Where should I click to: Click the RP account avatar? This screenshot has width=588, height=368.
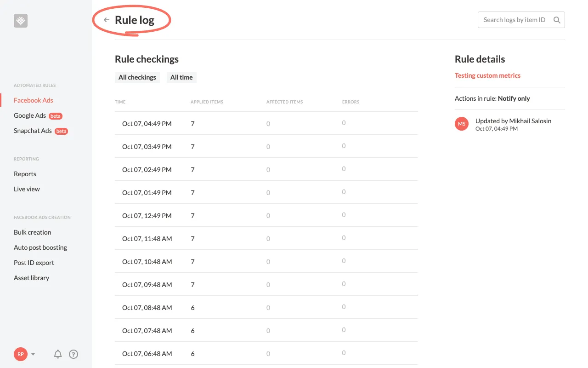click(x=20, y=354)
